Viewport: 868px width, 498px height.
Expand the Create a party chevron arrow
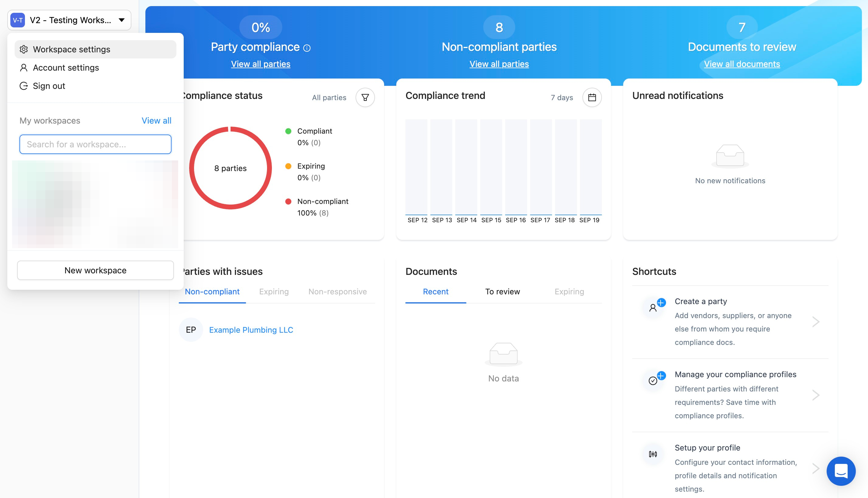816,321
